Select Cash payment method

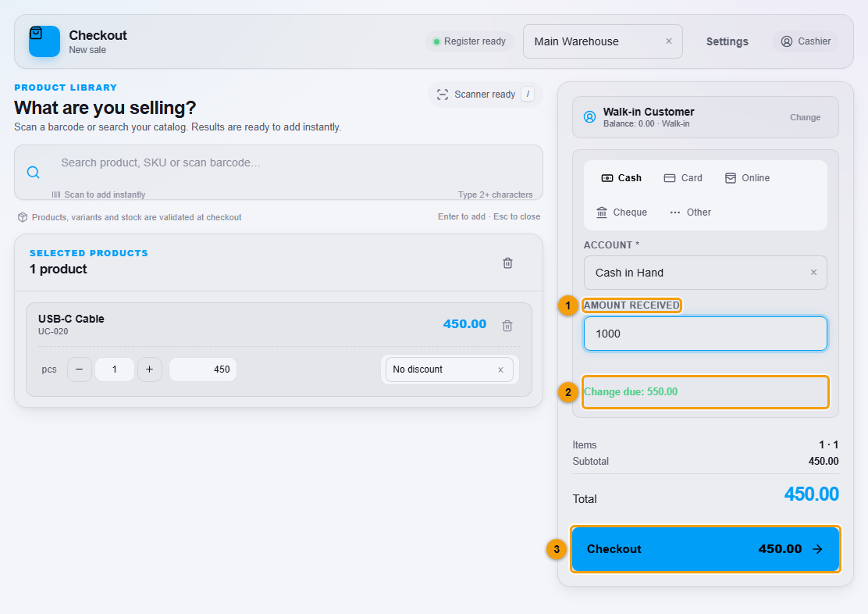pyautogui.click(x=621, y=178)
